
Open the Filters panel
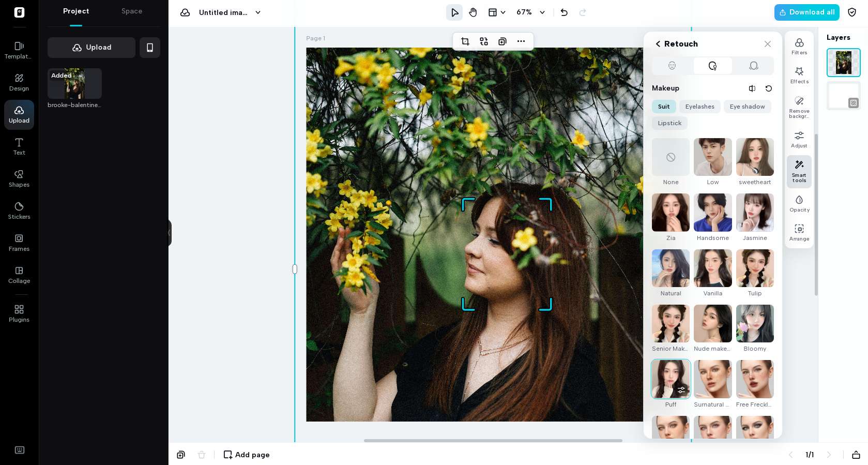799,46
